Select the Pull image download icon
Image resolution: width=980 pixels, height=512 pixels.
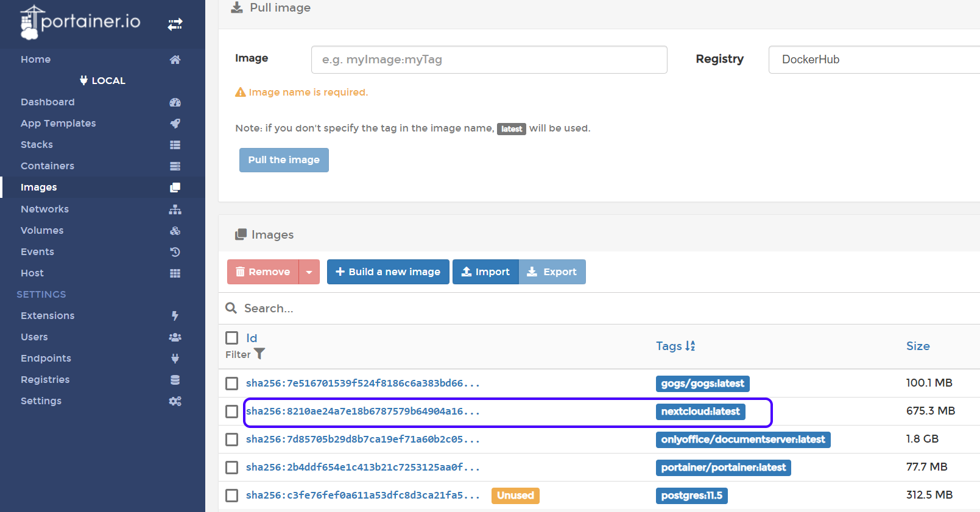[237, 8]
